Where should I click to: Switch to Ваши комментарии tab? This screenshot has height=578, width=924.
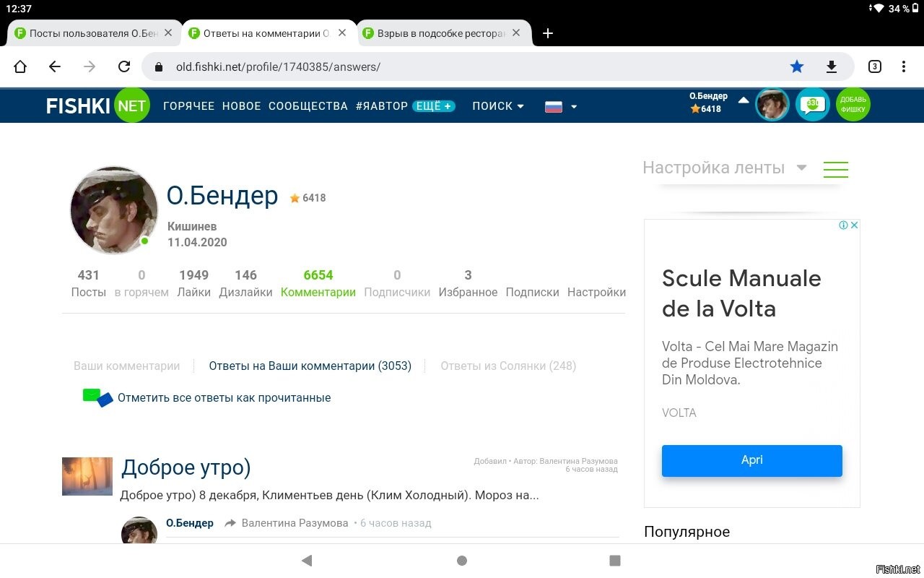[126, 366]
